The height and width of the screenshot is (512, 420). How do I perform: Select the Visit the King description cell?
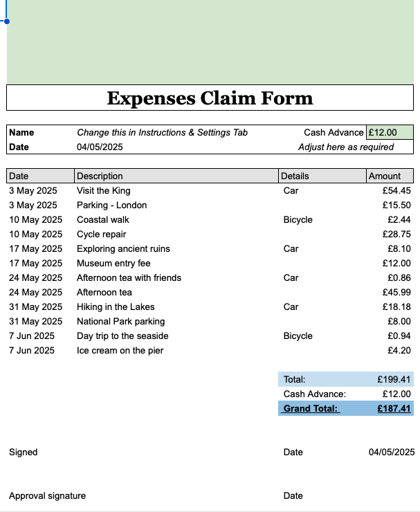[x=104, y=190]
